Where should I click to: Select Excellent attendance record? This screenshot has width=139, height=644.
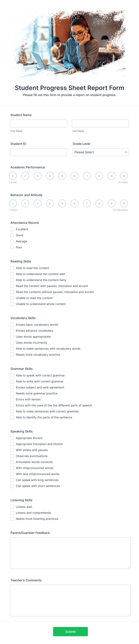[x=12, y=229]
